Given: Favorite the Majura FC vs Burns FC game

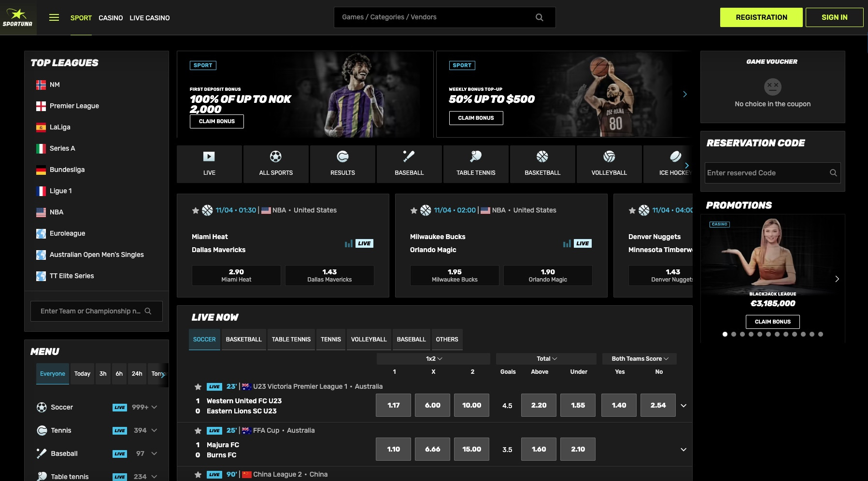Looking at the screenshot, I should 198,430.
